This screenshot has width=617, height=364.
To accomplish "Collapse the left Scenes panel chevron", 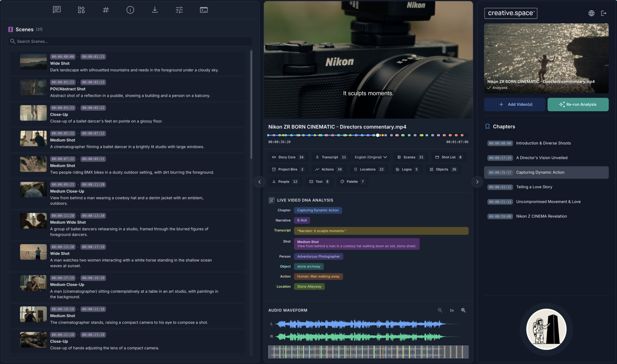I will tap(259, 182).
